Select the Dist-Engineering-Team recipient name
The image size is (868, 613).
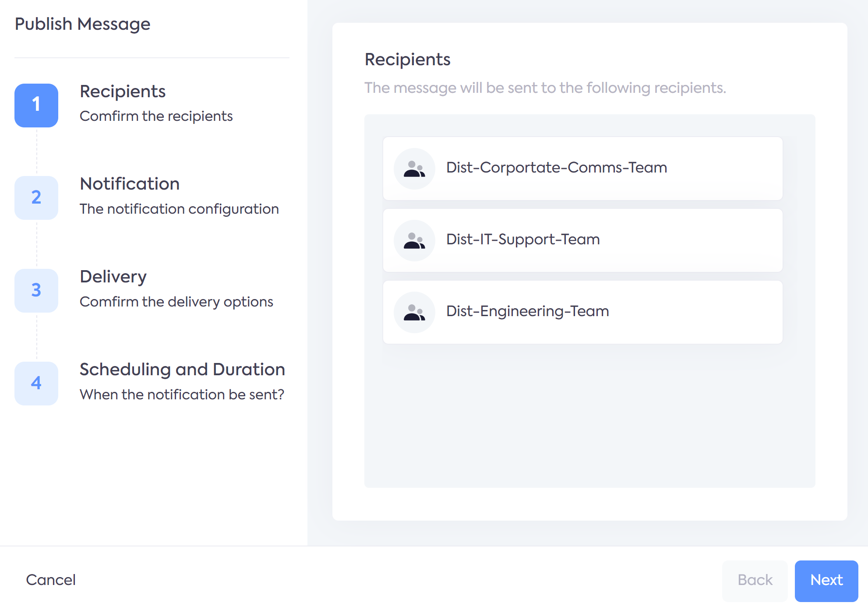pos(527,311)
